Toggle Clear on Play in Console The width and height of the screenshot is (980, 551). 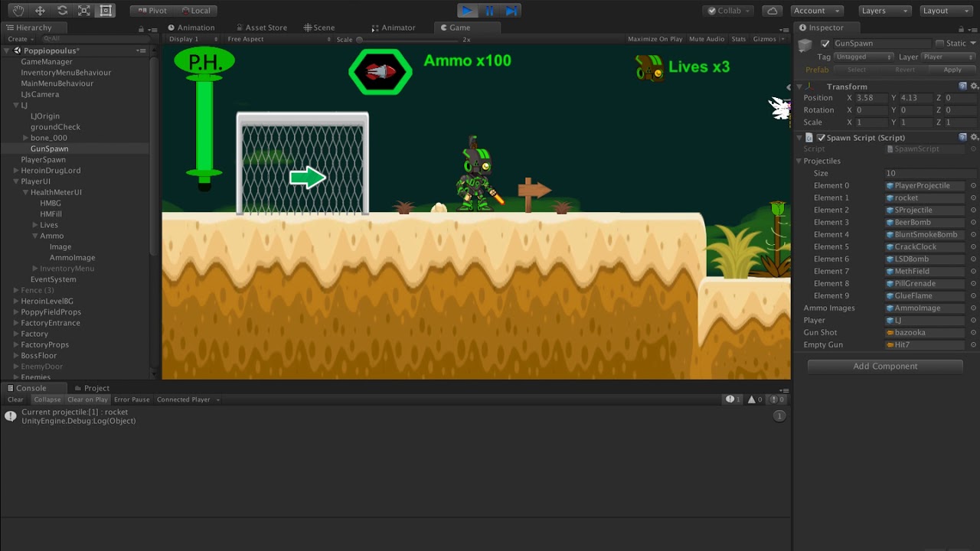pos(87,399)
